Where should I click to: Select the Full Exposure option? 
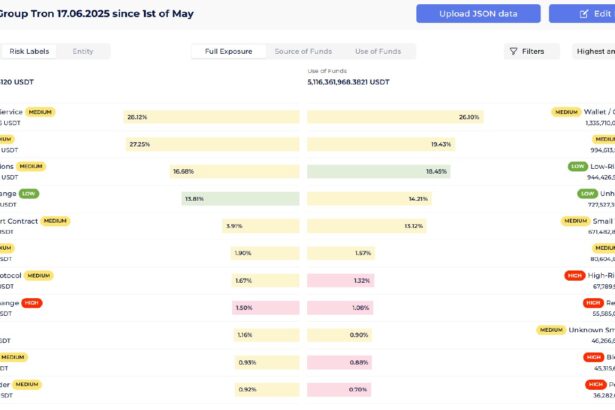(228, 51)
